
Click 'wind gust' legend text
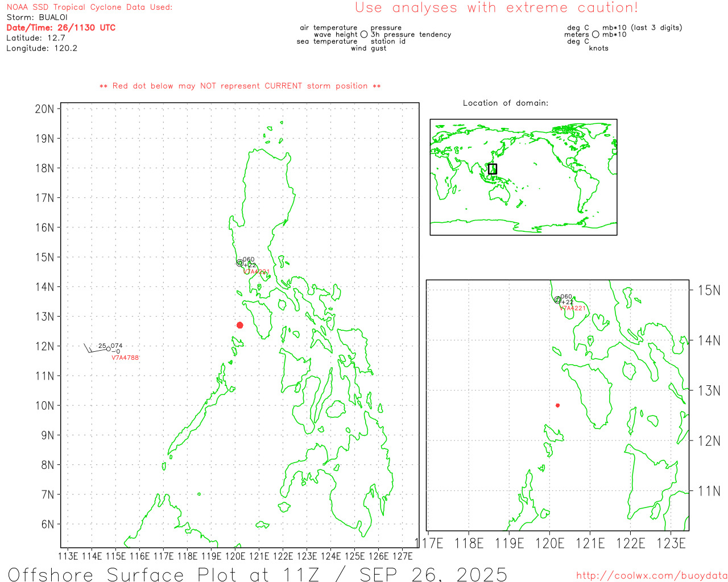click(369, 48)
